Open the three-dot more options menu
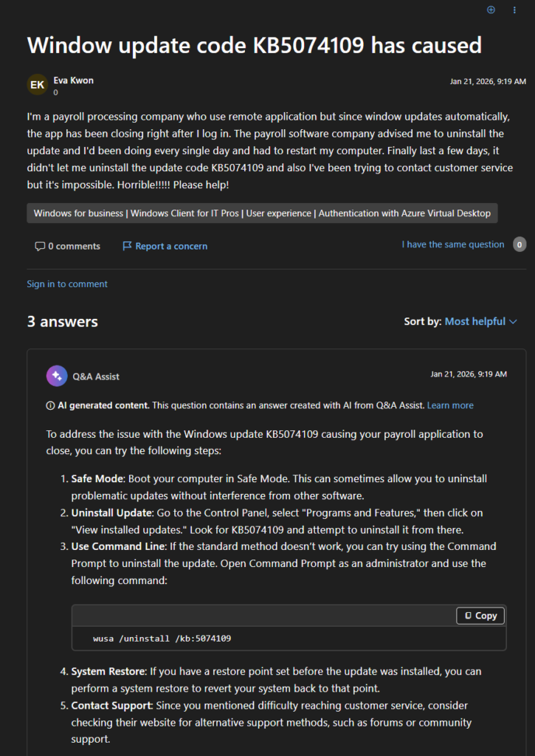This screenshot has width=535, height=756. 514,10
